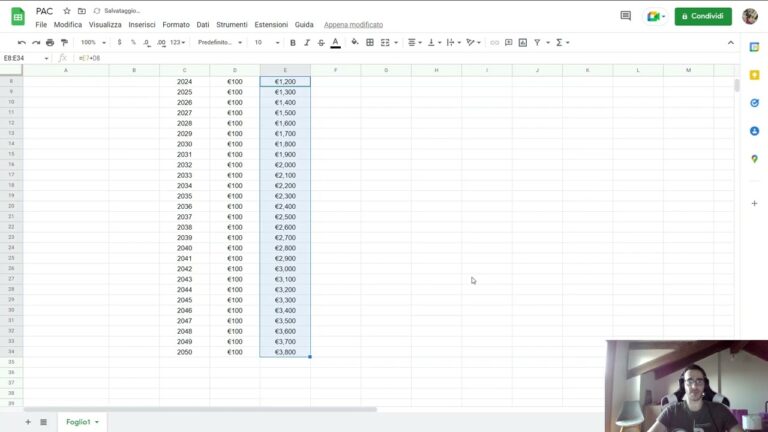
Task: Click cell with €3,800
Action: (x=285, y=352)
